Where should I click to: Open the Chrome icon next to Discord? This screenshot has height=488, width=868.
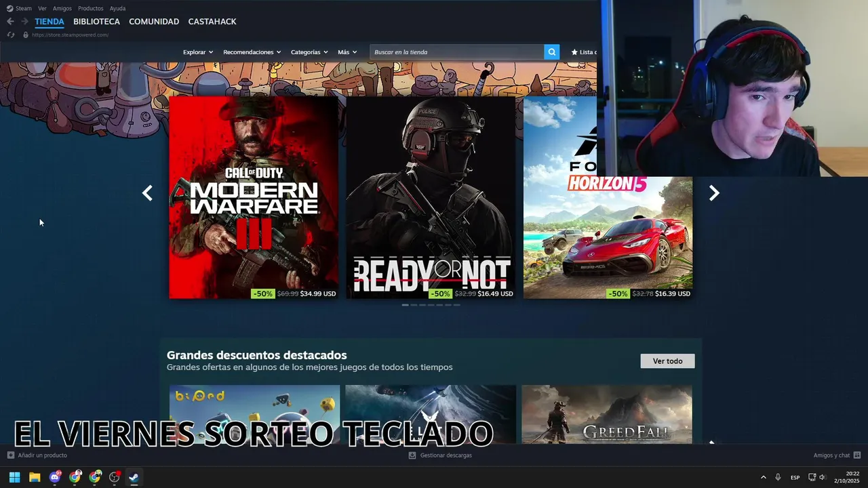(75, 477)
